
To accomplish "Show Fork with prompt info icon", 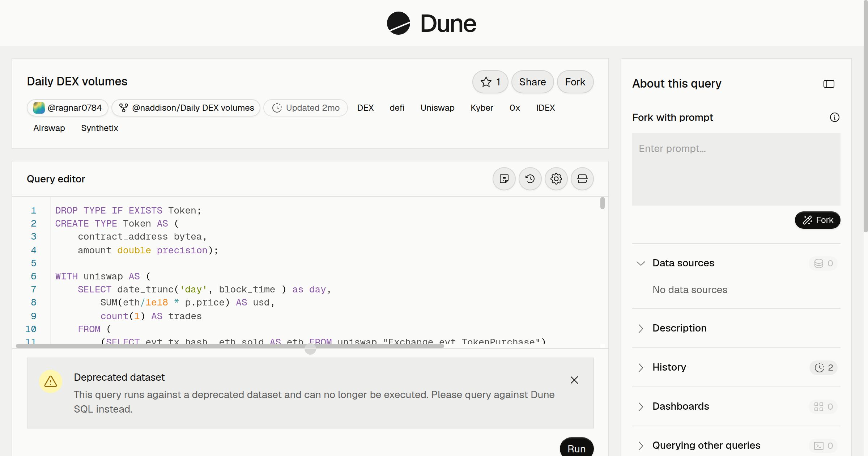I will coord(834,117).
